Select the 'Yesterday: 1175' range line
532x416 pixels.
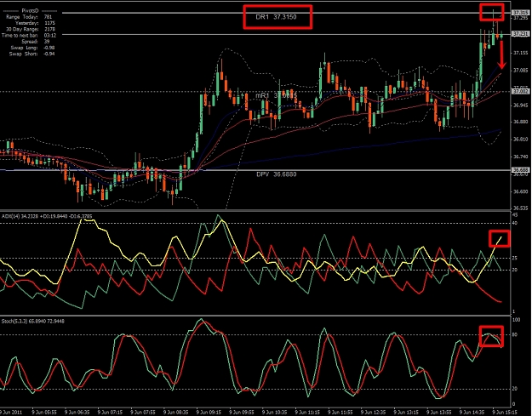coord(35,23)
